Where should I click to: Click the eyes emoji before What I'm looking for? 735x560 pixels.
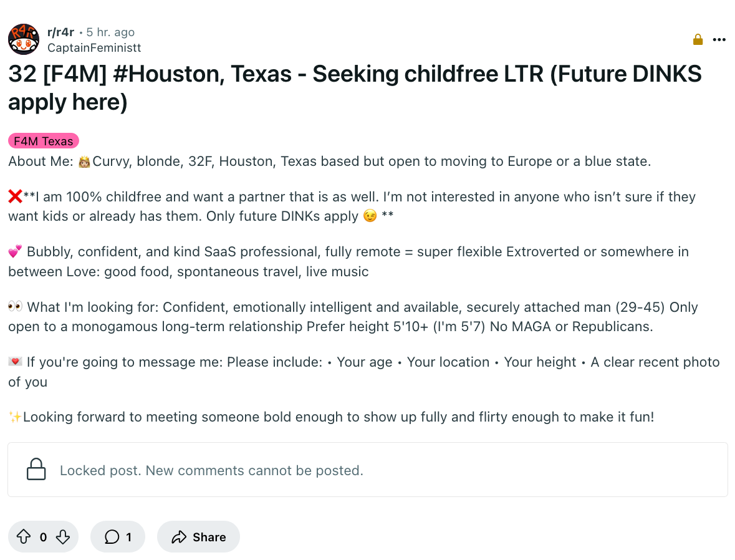point(16,307)
